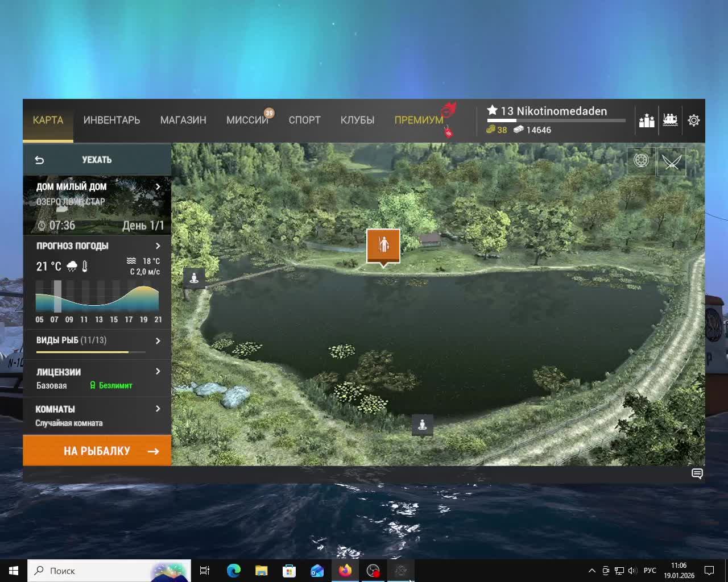
Task: Click the crossed fishing rods icon
Action: [x=672, y=161]
